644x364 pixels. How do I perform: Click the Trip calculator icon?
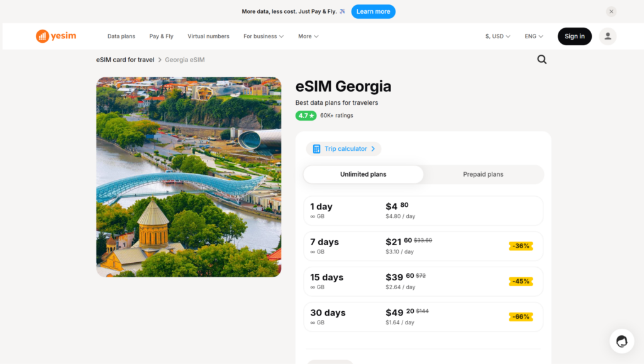click(x=316, y=149)
